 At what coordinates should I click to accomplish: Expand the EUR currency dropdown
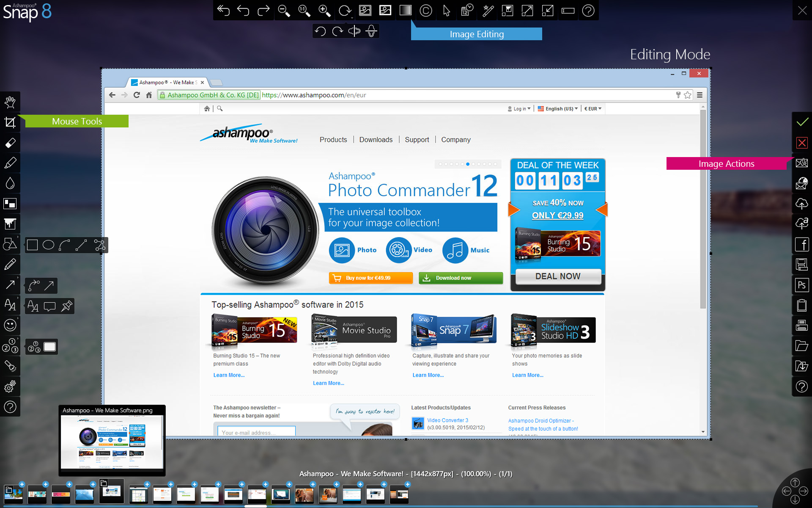[x=593, y=109]
